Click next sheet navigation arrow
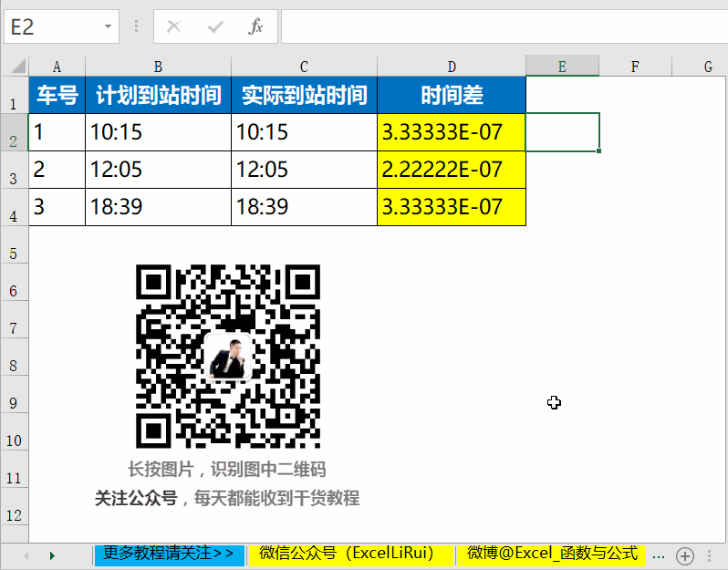 pyautogui.click(x=52, y=555)
